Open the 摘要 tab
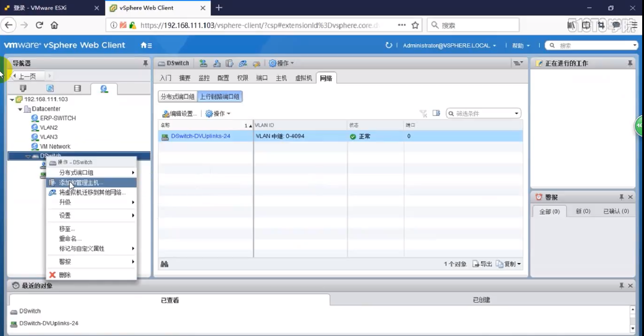This screenshot has width=644, height=336. (x=185, y=78)
